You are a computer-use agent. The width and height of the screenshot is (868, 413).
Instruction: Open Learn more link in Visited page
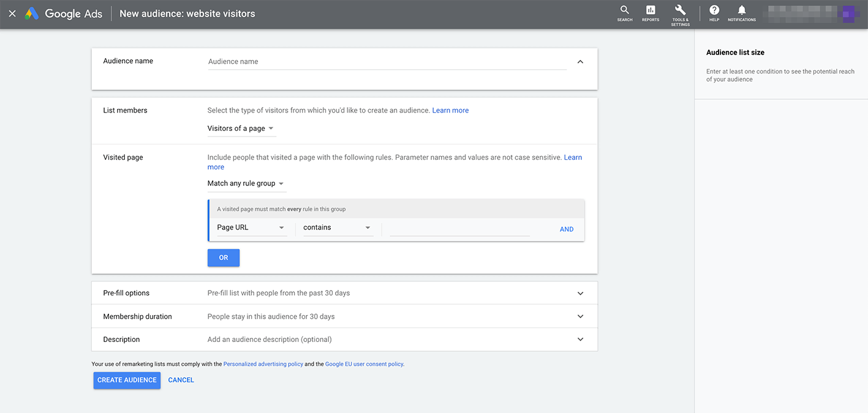tap(573, 157)
